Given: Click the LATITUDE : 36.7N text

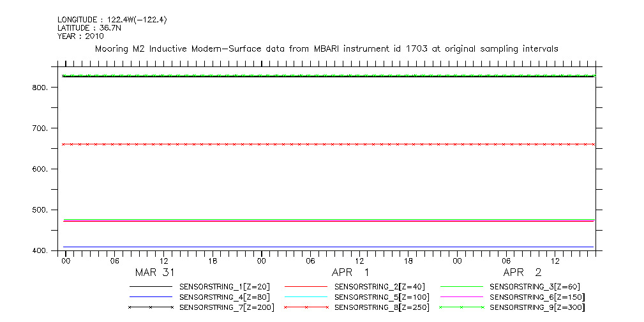Looking at the screenshot, I should point(89,28).
